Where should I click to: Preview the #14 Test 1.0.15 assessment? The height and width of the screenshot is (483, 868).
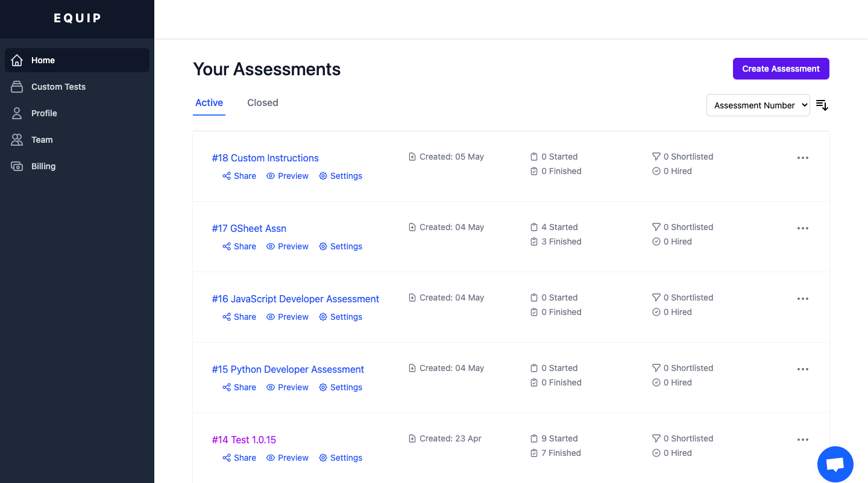(288, 458)
